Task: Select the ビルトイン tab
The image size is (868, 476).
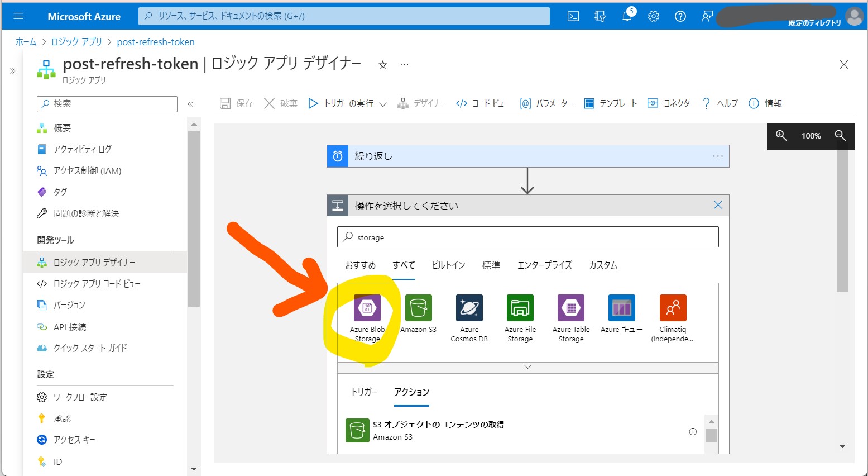Action: coord(448,265)
